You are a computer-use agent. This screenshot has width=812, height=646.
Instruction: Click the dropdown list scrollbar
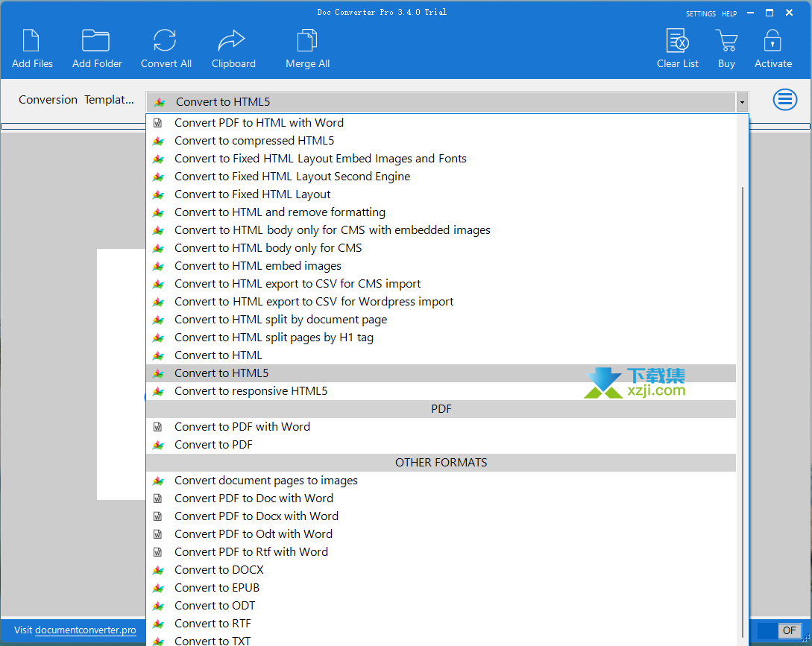(x=743, y=412)
